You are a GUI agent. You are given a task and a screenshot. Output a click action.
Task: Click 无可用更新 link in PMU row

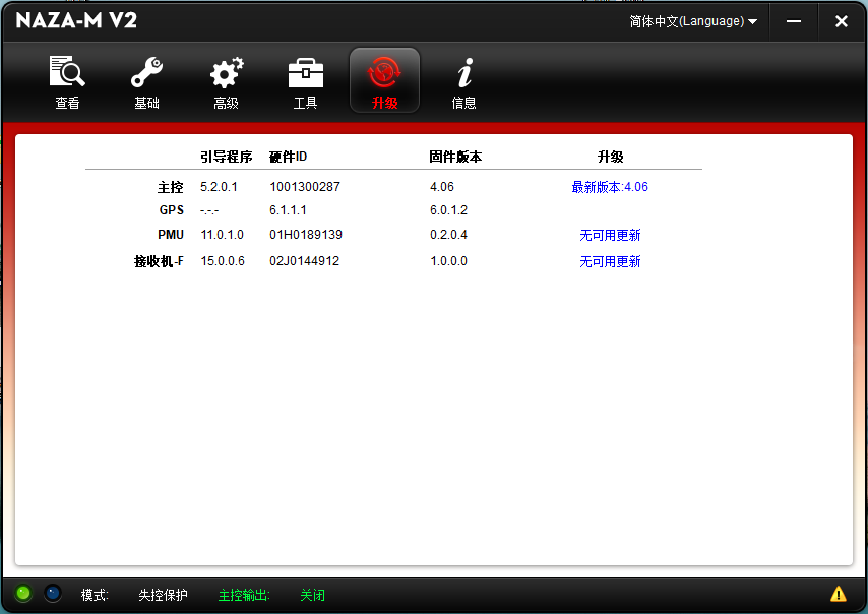610,235
